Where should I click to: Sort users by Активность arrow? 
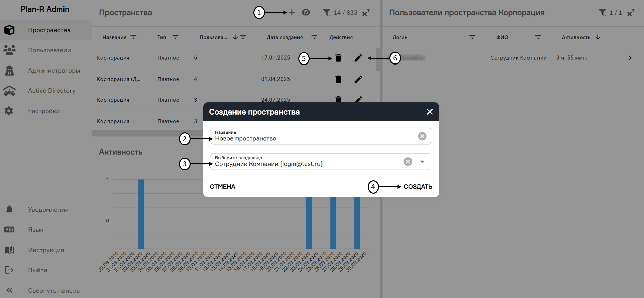click(598, 37)
